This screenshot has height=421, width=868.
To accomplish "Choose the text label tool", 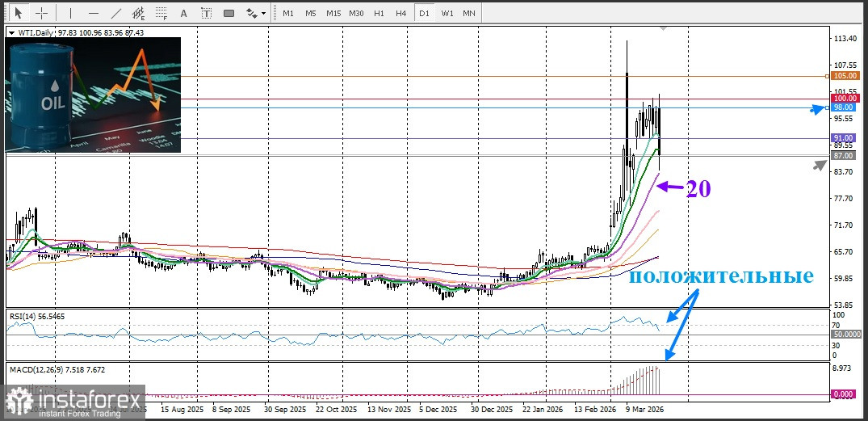I will (206, 13).
